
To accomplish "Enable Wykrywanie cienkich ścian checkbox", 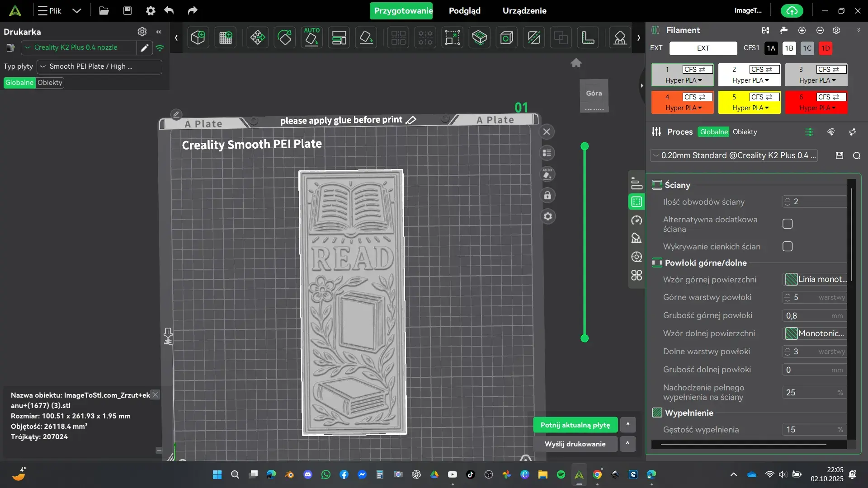I will click(788, 247).
